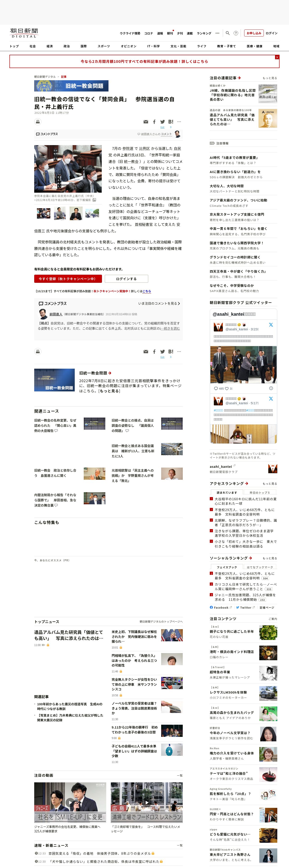Open thumbnail for 島薗進さんに聞く article

[95, 473]
